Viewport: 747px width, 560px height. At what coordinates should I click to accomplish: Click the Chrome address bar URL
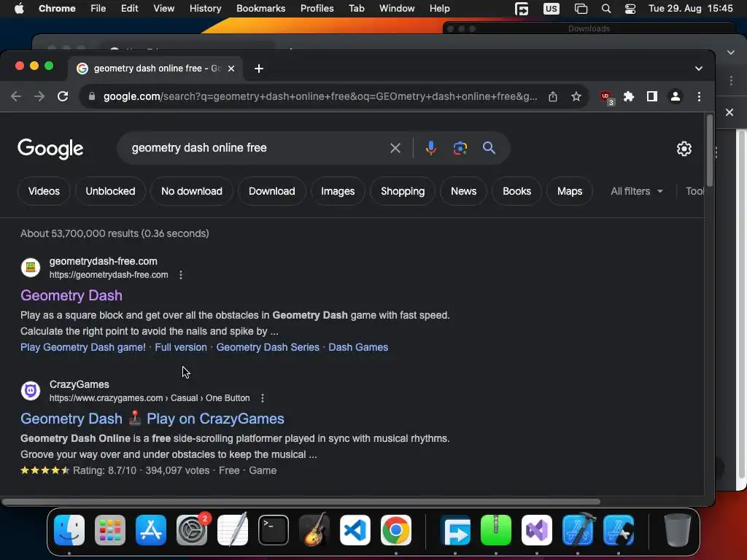click(320, 97)
